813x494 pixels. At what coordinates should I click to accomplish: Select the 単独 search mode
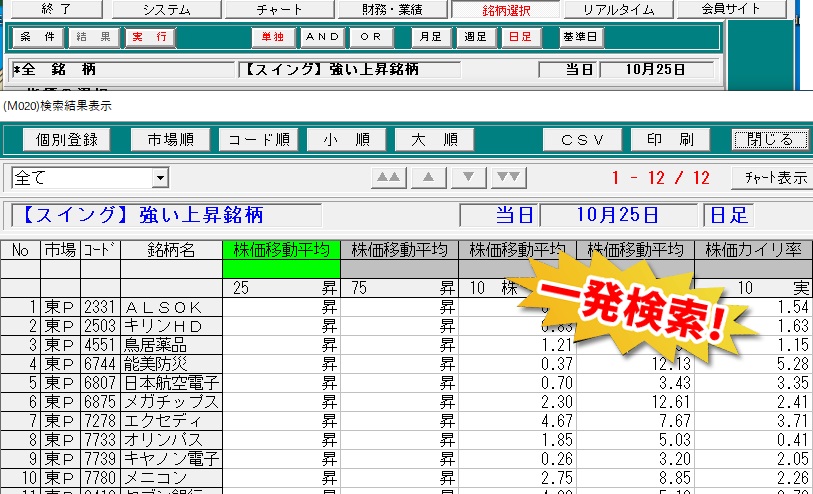pyautogui.click(x=273, y=37)
